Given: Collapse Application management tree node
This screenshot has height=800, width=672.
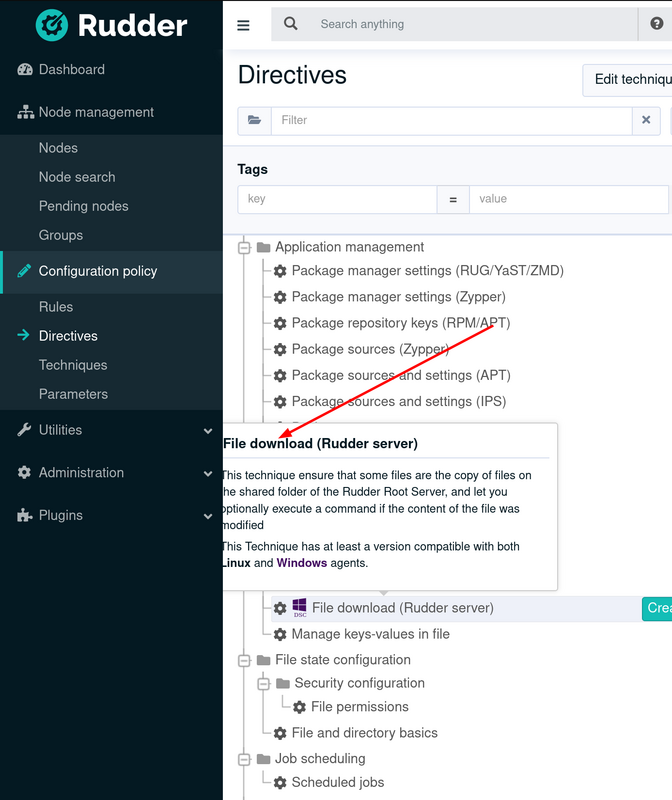Looking at the screenshot, I should tap(244, 248).
